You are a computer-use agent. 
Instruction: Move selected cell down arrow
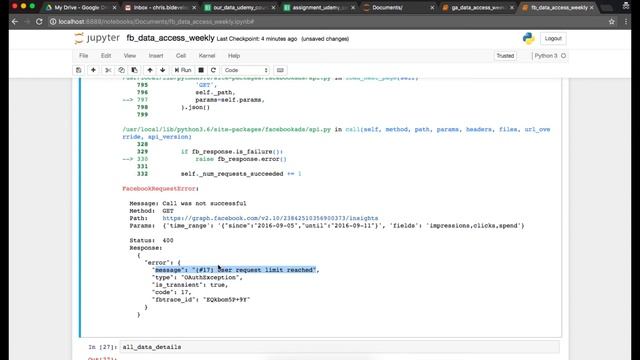(162, 70)
